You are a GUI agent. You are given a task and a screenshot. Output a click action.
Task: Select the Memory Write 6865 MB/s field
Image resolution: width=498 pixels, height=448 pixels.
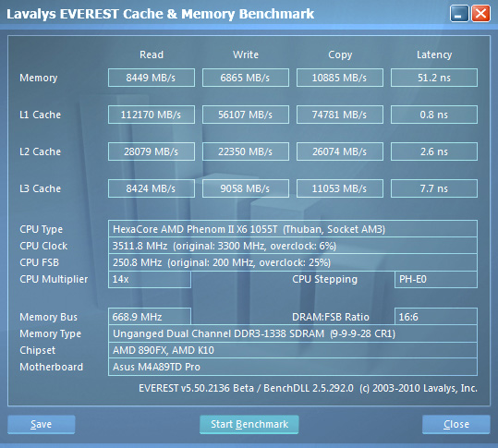click(x=246, y=78)
